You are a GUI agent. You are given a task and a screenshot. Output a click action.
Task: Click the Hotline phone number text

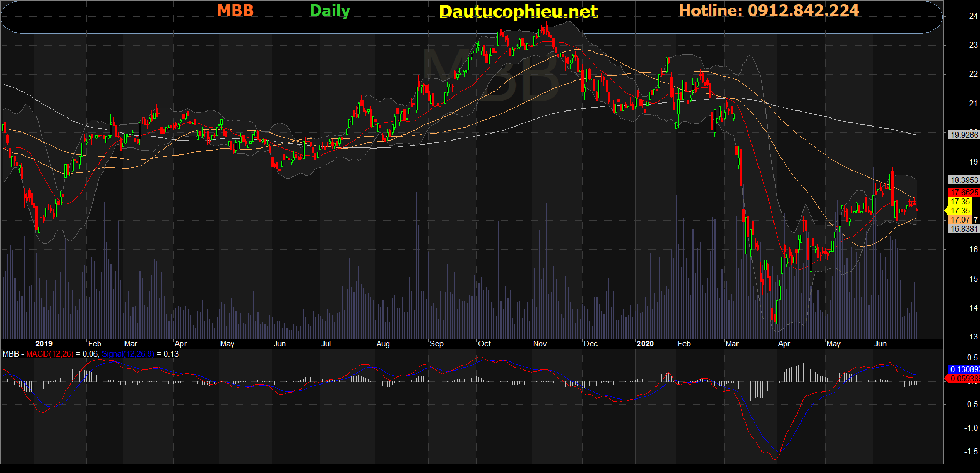click(769, 11)
